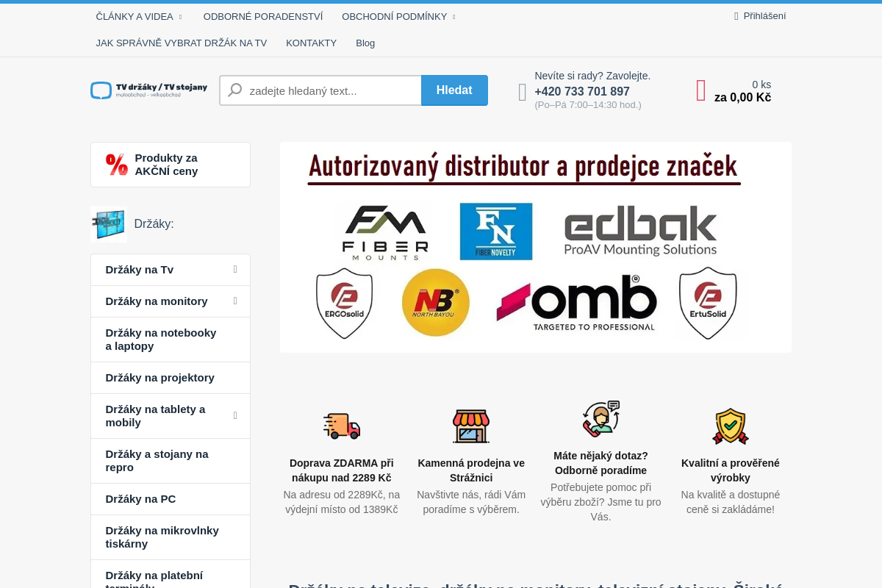Image resolution: width=882 pixels, height=588 pixels.
Task: Click the cart total za 0,00 Kč
Action: pos(742,97)
